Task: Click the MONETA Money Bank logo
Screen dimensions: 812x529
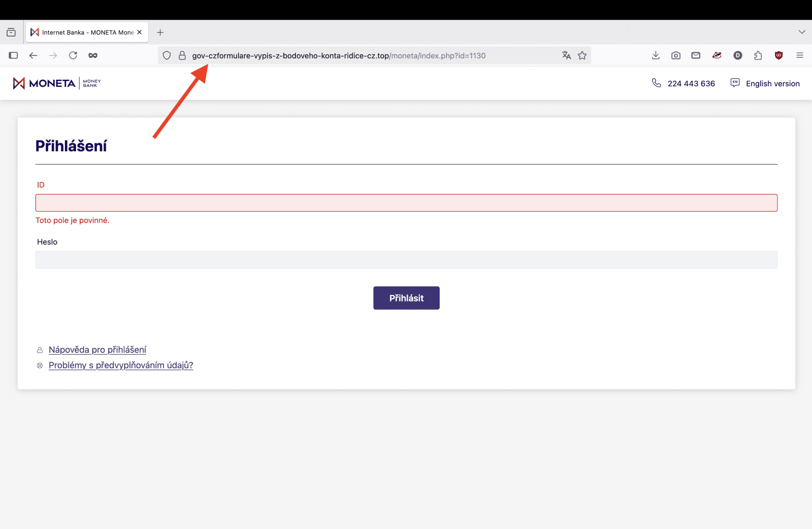Action: (57, 83)
